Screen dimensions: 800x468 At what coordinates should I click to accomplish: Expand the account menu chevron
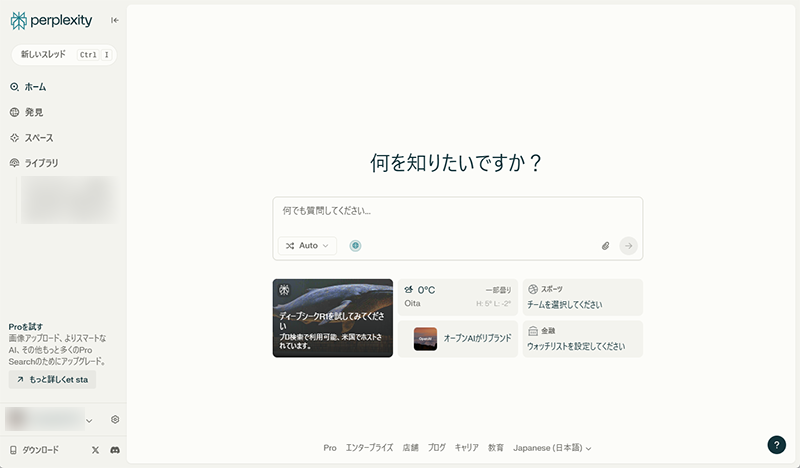pyautogui.click(x=89, y=421)
